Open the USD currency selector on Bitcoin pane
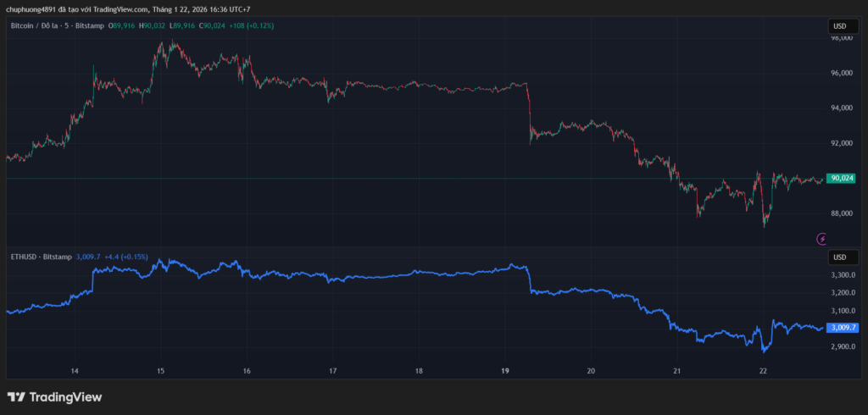Screen dimensions: 868x415 click(841, 26)
